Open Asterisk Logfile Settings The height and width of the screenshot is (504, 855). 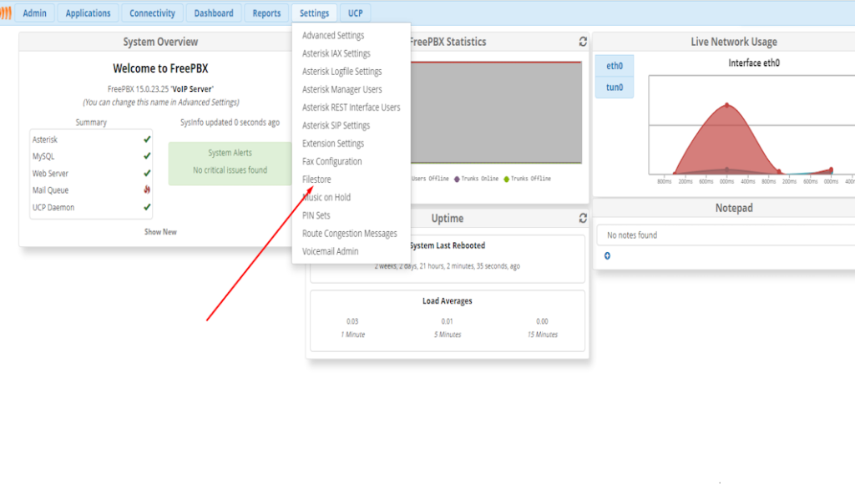[x=341, y=72]
